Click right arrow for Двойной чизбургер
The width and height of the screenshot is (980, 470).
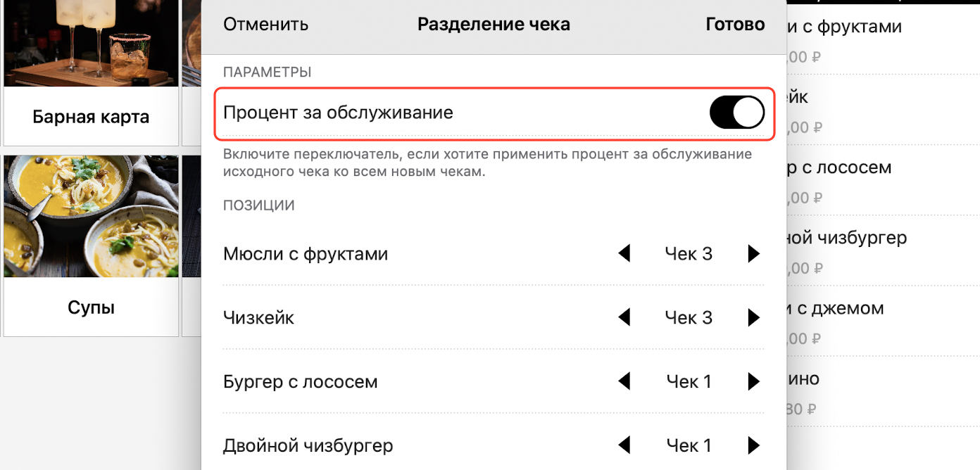point(753,445)
